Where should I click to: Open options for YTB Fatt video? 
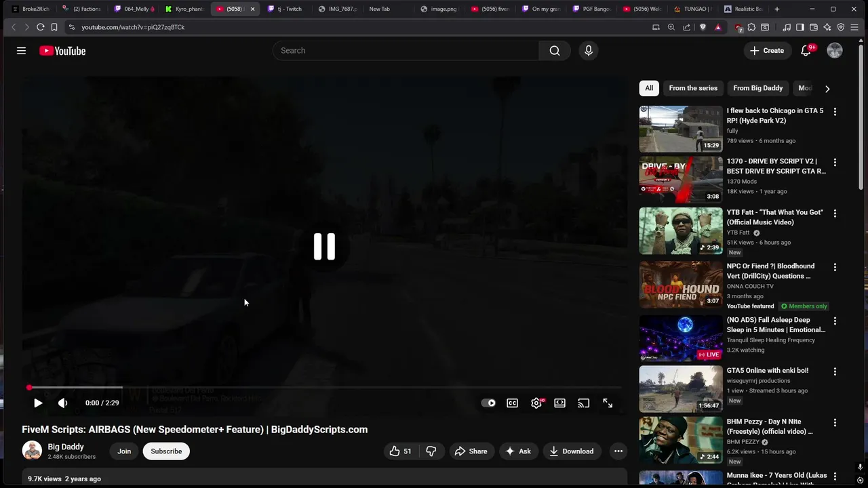click(x=835, y=213)
